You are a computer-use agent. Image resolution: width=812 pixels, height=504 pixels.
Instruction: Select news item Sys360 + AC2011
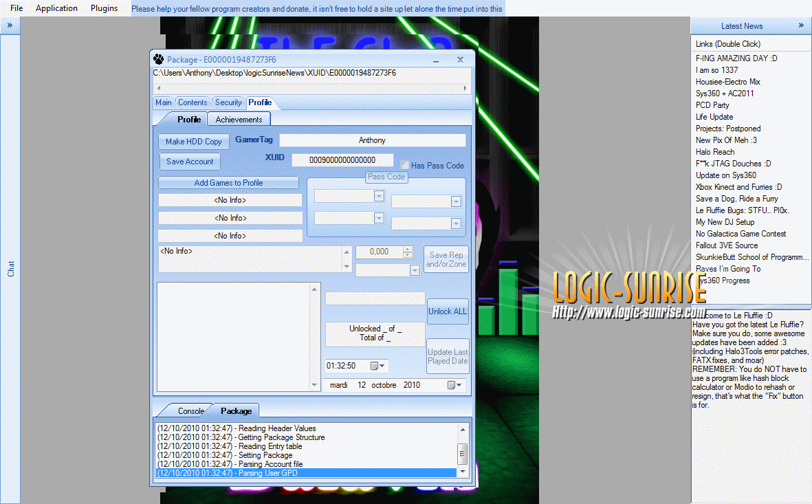coord(725,94)
